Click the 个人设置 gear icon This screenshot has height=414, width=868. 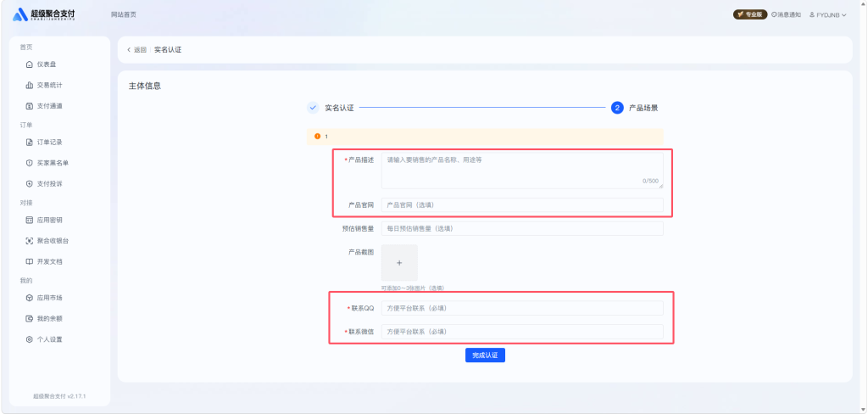[30, 339]
